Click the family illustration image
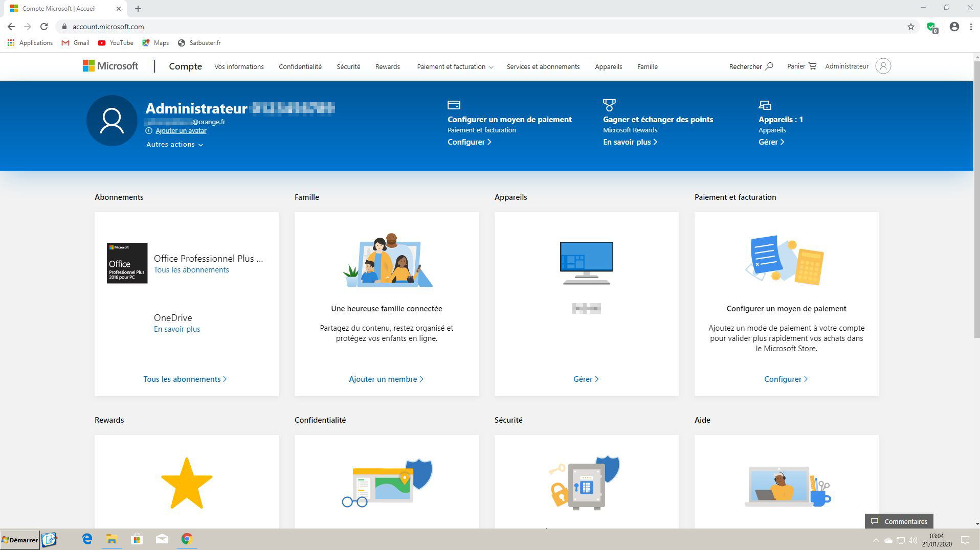980x550 pixels. pos(387,260)
